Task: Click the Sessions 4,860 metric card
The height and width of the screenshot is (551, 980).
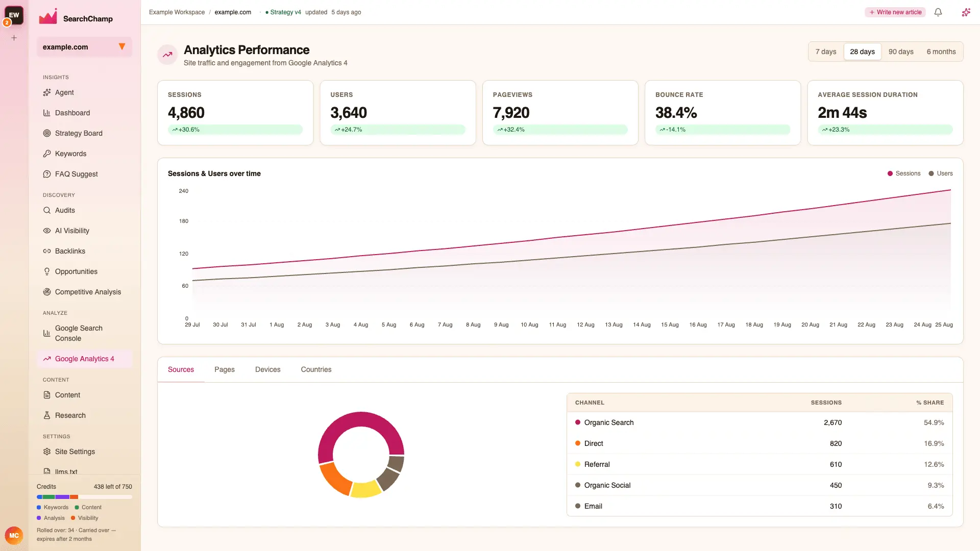Action: [x=235, y=113]
